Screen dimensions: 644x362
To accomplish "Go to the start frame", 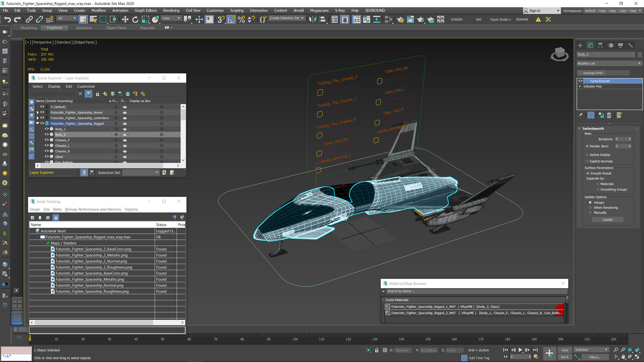I will pos(505,350).
